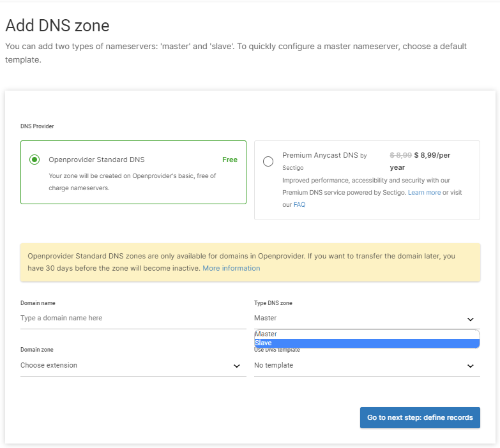Open the Type DNS zone dropdown
Viewport: 500px width, 448px height.
(x=367, y=318)
